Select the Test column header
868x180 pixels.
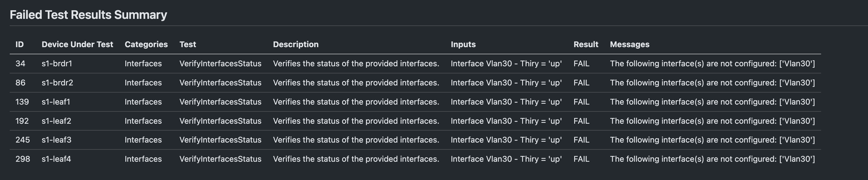coord(188,44)
